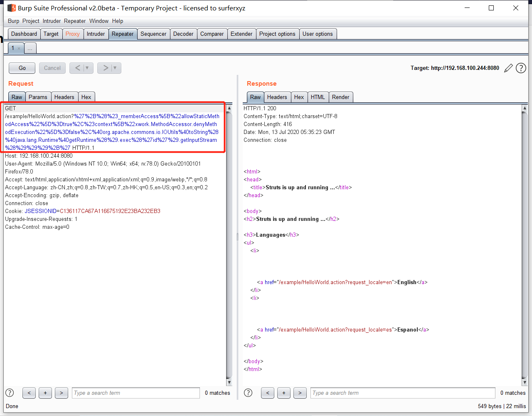Viewport: 532px width, 416px height.
Task: Click request scrollbar up arrow
Action: 229,108
